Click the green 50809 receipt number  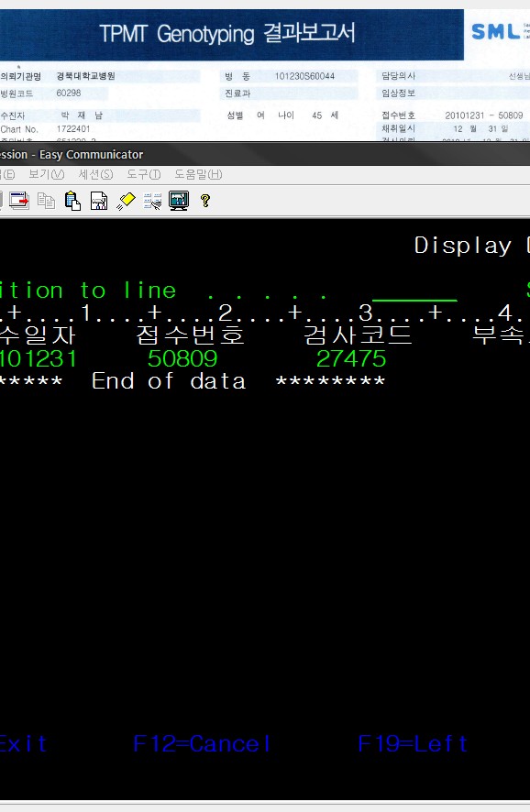coord(182,358)
